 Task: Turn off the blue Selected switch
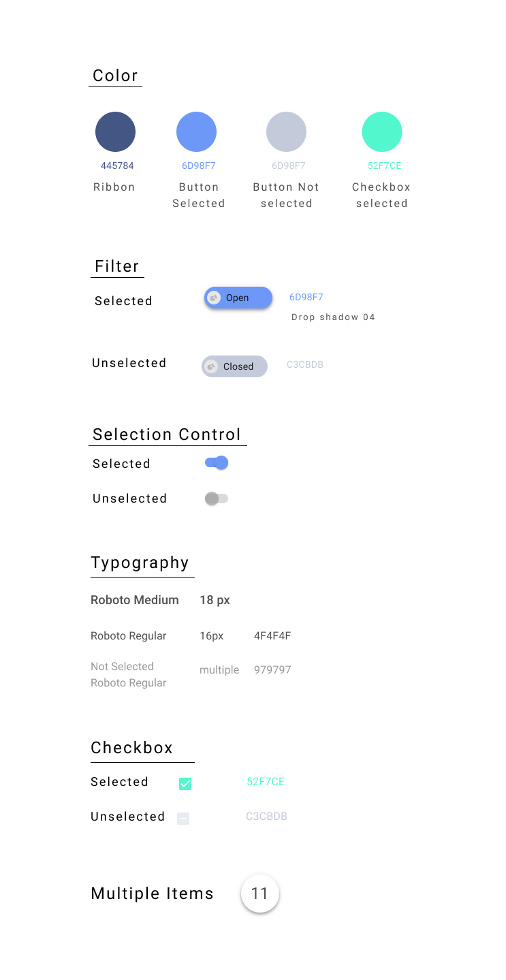click(x=217, y=463)
